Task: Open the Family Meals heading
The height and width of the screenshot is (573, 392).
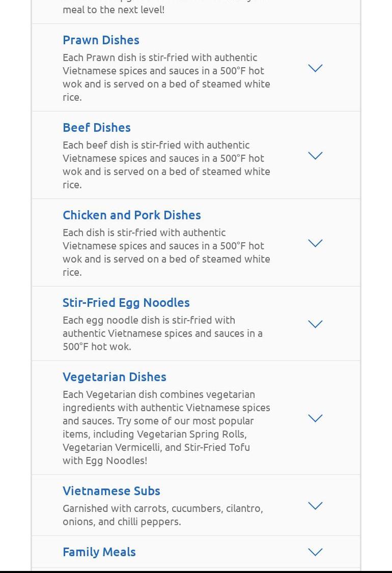Action: (99, 552)
